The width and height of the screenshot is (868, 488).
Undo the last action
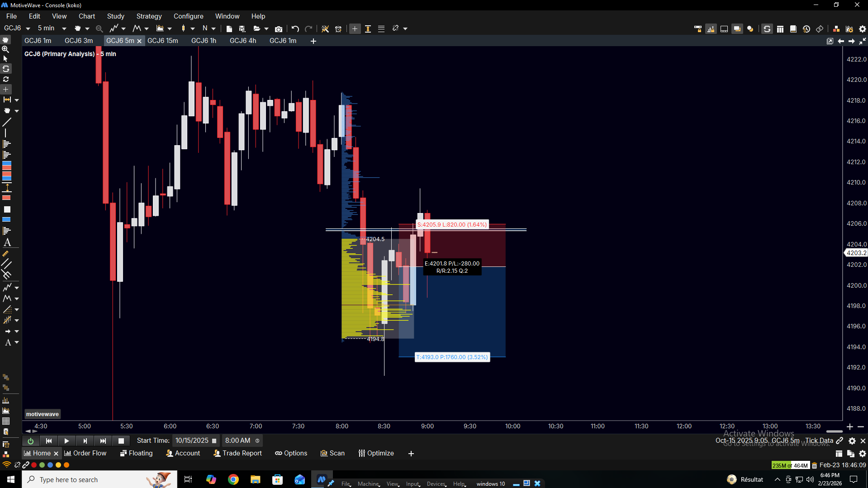click(295, 28)
